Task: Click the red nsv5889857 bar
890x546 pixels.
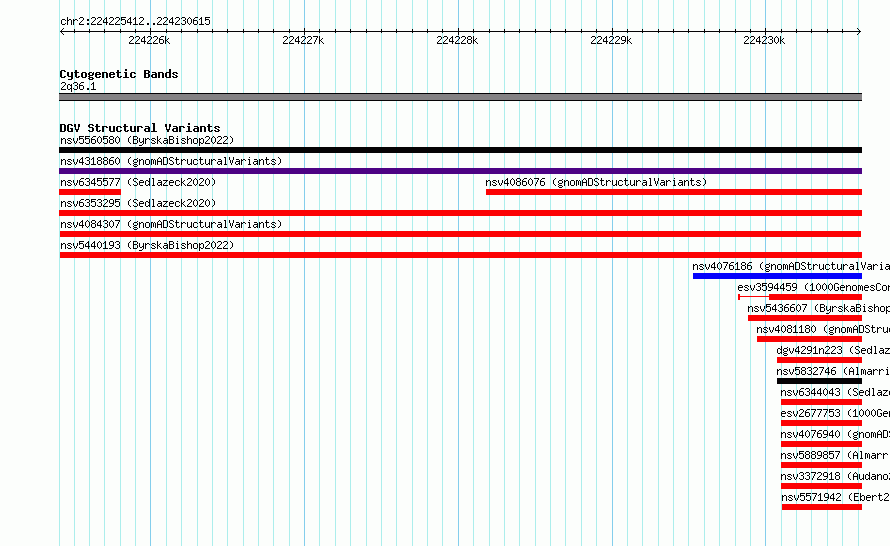Action: click(x=821, y=465)
